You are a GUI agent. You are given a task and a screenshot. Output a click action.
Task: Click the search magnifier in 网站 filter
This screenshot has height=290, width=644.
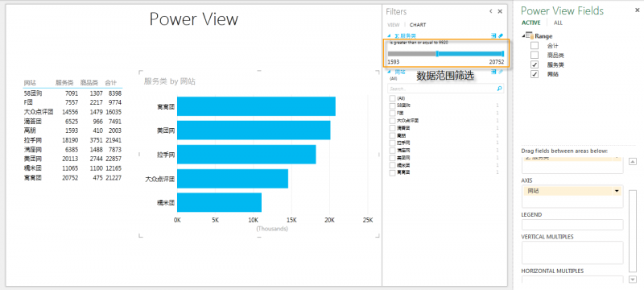click(x=499, y=89)
